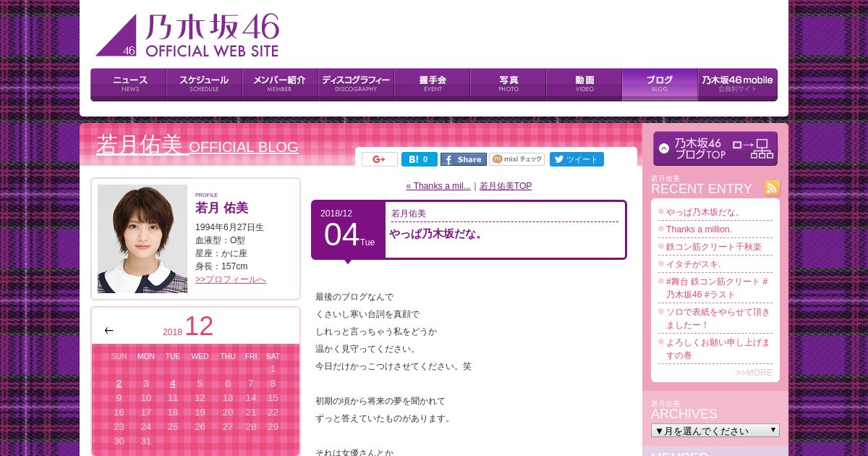
Task: Select the ブログ BLOG menu tab
Action: tap(660, 85)
